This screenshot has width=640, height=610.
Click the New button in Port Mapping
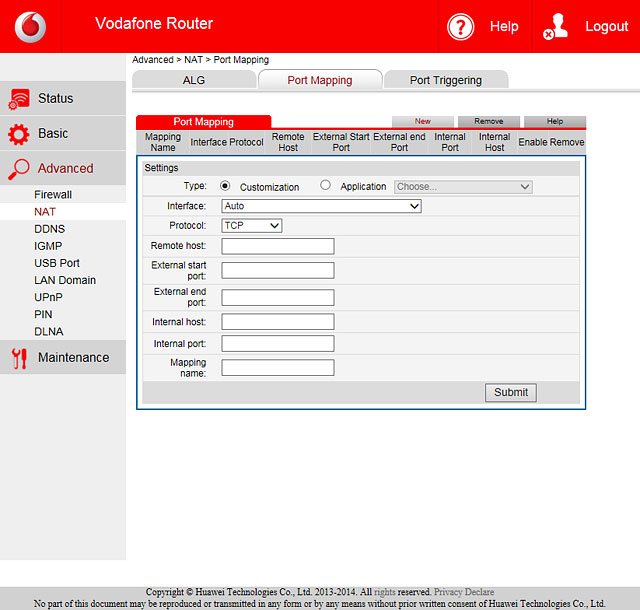point(423,121)
